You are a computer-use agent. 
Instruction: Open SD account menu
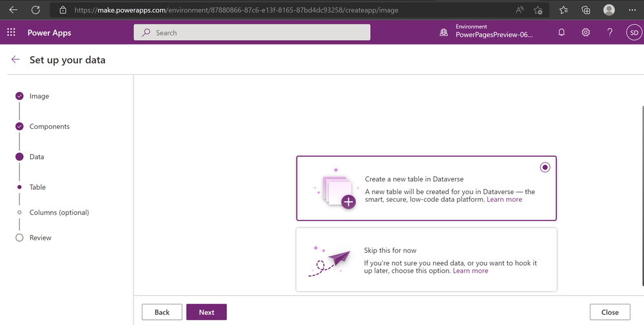coord(634,32)
